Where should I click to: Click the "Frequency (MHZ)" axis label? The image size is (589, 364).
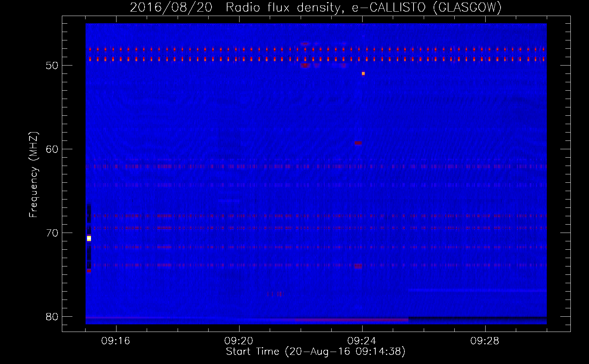(33, 175)
